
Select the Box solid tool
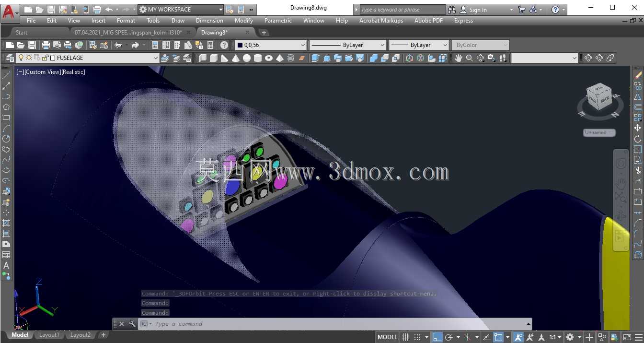[214, 58]
